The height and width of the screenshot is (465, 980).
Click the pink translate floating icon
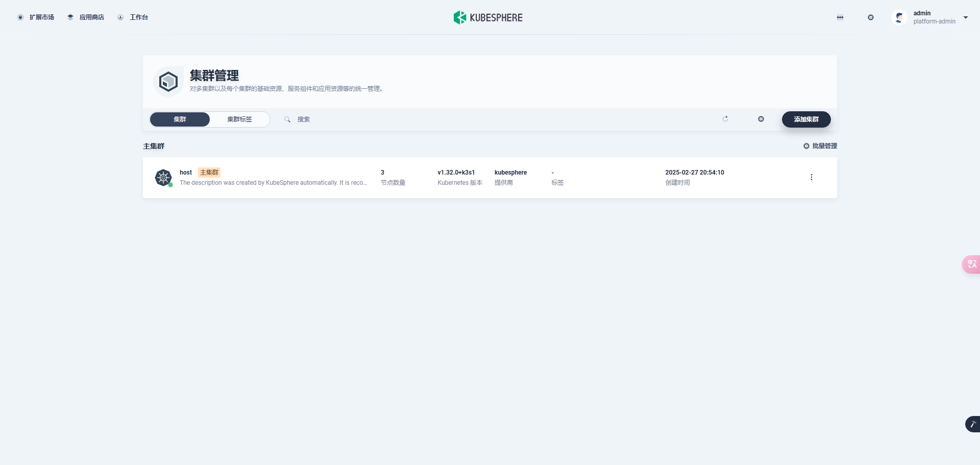tap(971, 264)
